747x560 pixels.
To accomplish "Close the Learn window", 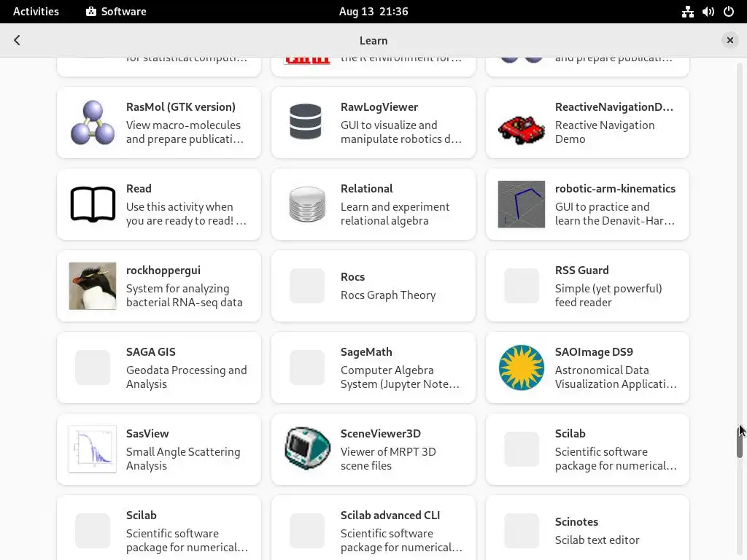I will click(729, 40).
